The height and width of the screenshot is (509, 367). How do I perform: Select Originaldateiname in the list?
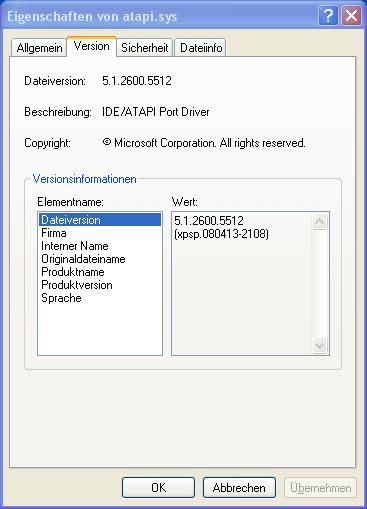click(x=100, y=259)
